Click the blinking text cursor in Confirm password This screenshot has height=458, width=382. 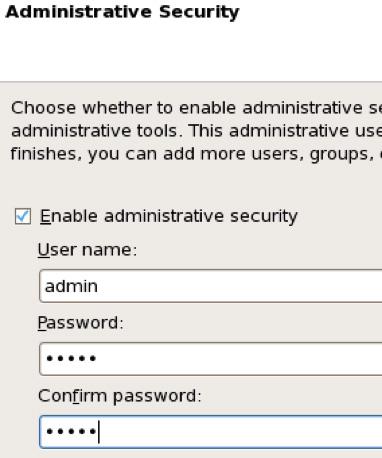pyautogui.click(x=99, y=432)
